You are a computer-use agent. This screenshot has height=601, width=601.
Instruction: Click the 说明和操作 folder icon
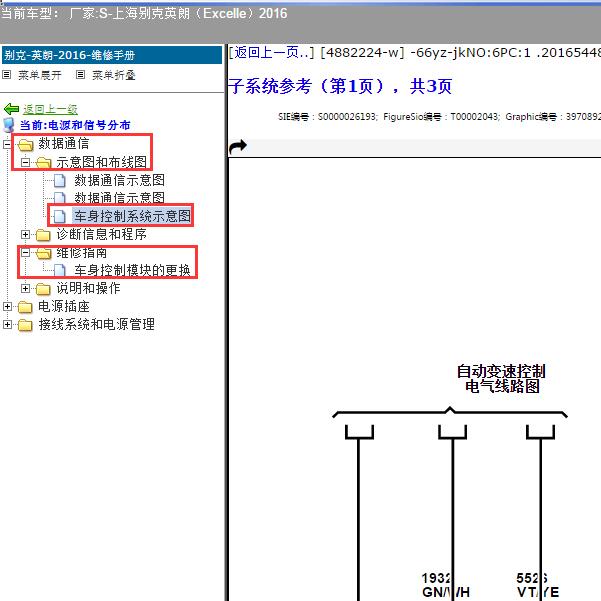coord(43,289)
